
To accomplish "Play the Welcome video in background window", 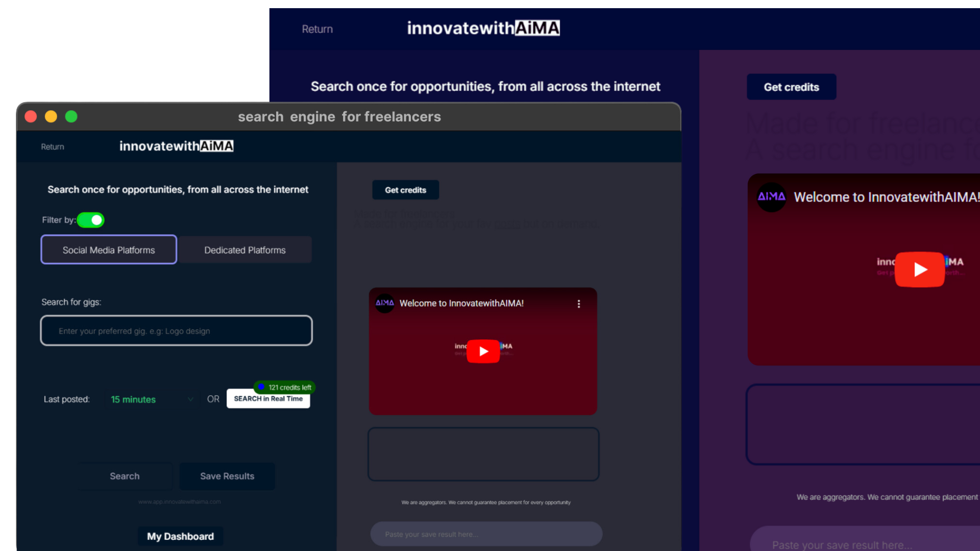I will click(920, 269).
